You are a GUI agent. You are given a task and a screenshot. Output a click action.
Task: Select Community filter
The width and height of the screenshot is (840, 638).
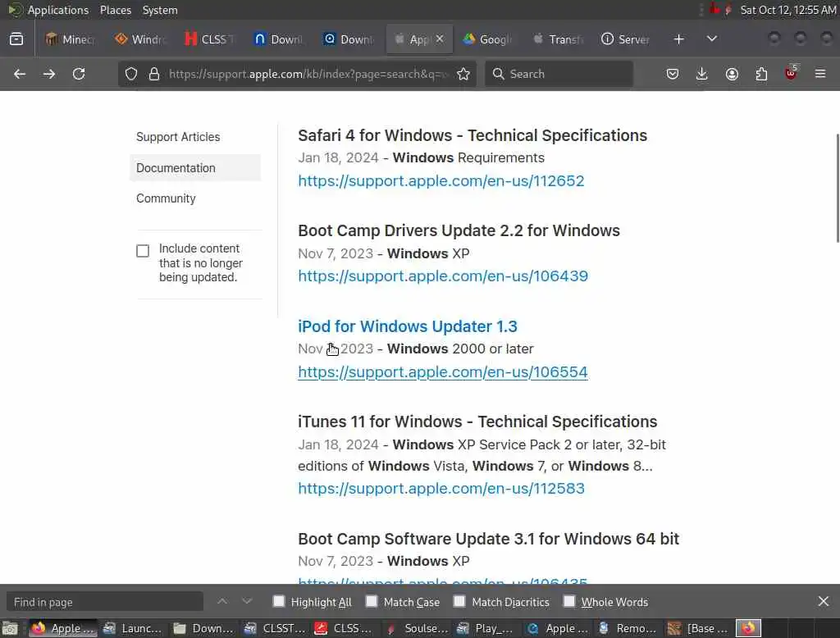166,198
